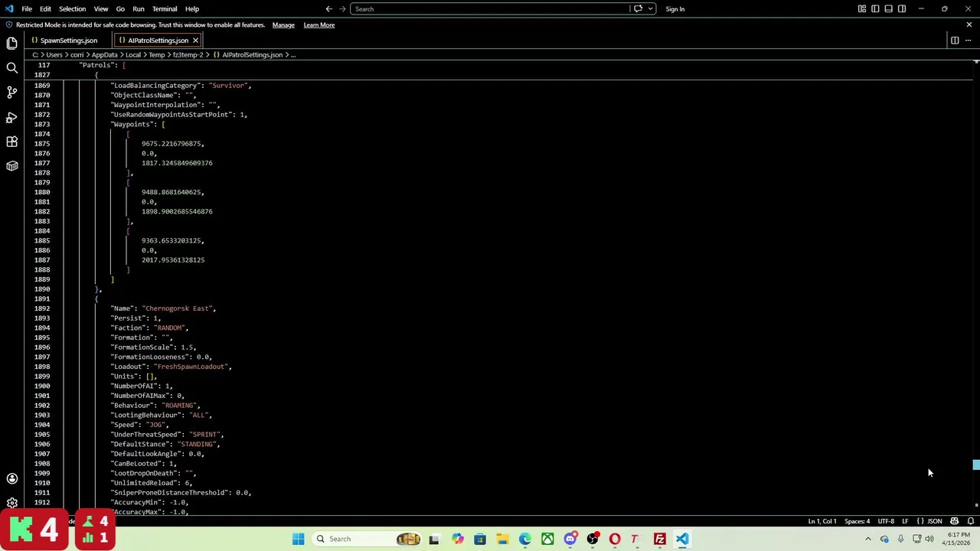
Task: Open the Run and Debug view
Action: pyautogui.click(x=11, y=117)
